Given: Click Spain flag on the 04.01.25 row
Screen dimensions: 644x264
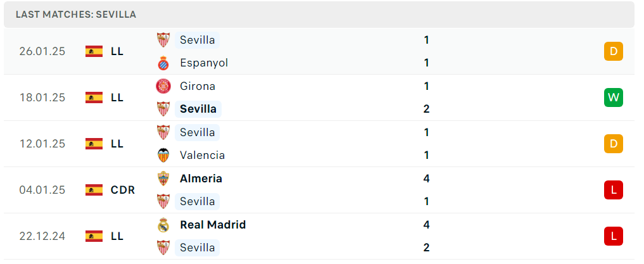Looking at the screenshot, I should pos(94,190).
